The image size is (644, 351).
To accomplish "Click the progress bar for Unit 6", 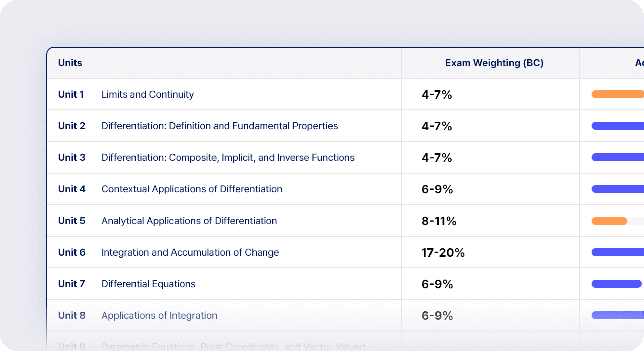I will [x=617, y=252].
